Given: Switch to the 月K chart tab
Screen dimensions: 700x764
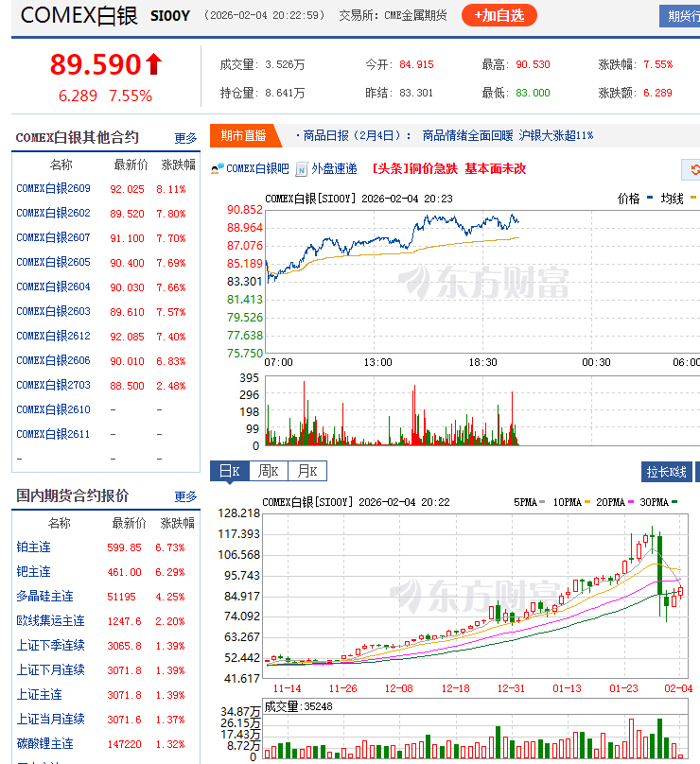Looking at the screenshot, I should click(307, 471).
